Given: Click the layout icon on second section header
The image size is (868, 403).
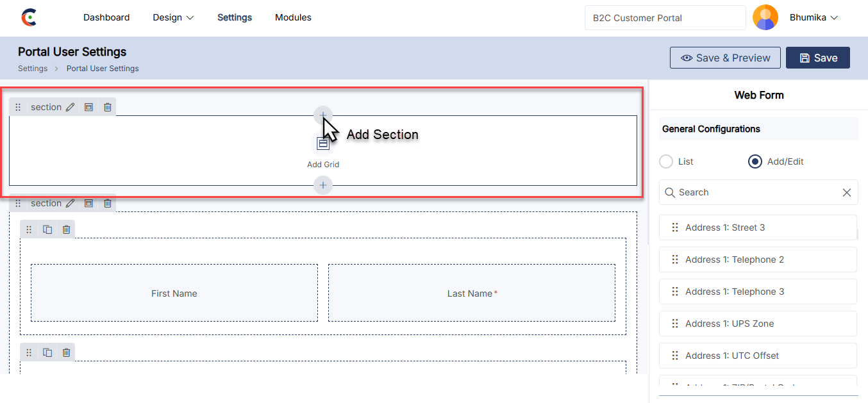Looking at the screenshot, I should coord(89,203).
